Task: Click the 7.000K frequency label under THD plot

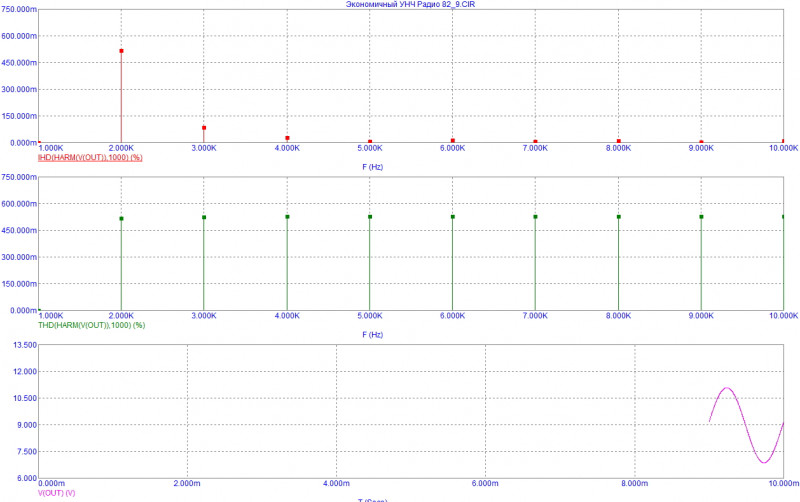Action: pos(535,316)
